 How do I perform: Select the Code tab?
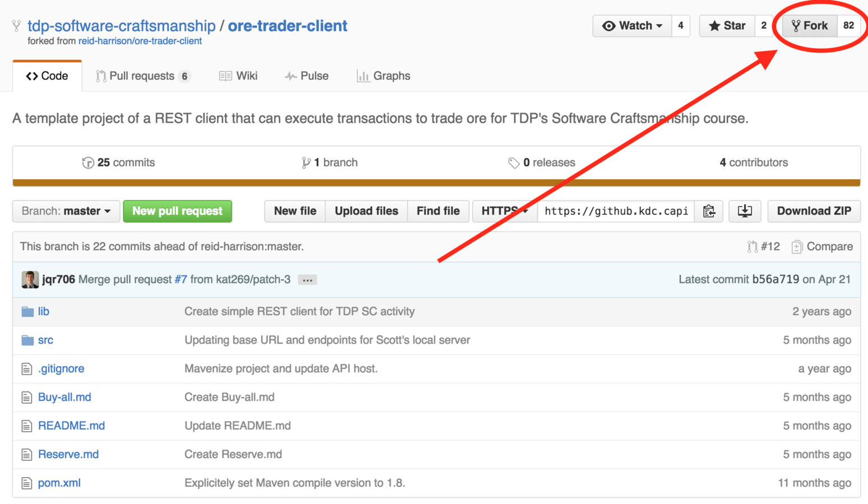click(47, 76)
